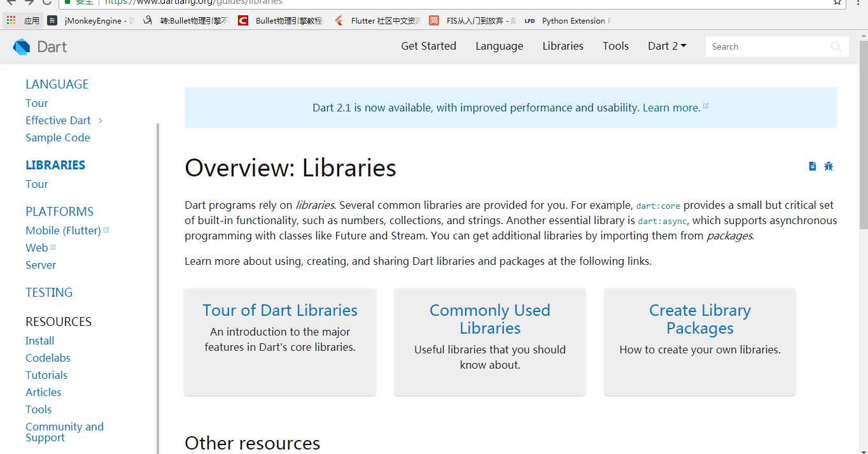Open the Tour of Dart Libraries card
Viewport: 868px width, 454px height.
coord(280,342)
